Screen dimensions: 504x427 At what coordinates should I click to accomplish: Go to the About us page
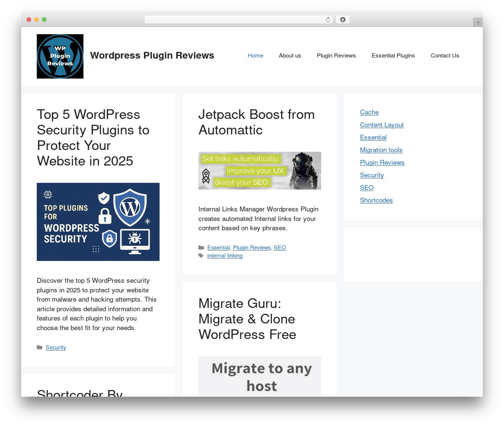coord(290,56)
